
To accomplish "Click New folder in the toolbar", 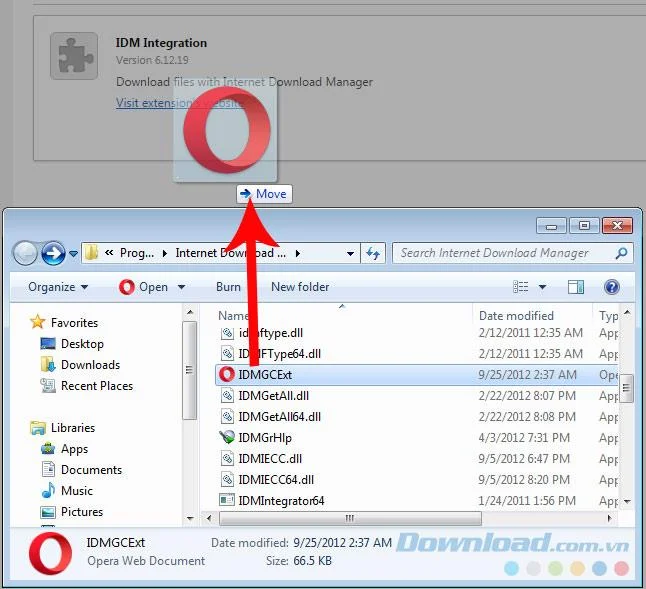I will coord(300,287).
